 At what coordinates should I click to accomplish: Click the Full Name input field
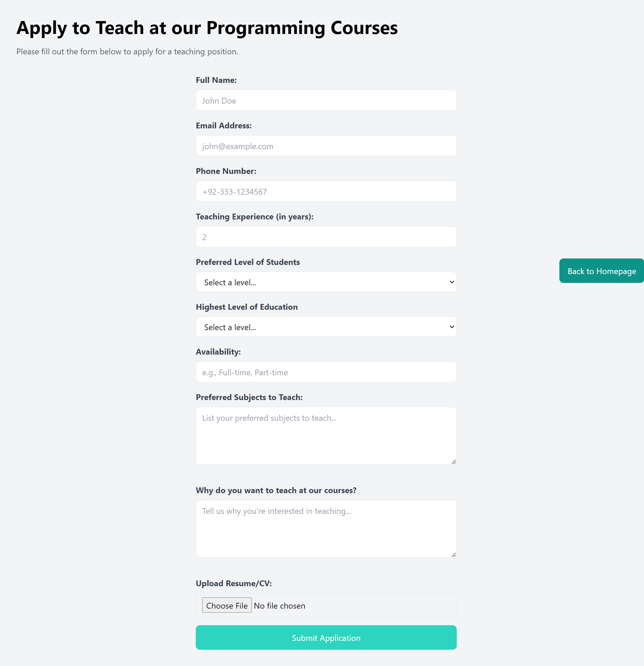(x=326, y=100)
